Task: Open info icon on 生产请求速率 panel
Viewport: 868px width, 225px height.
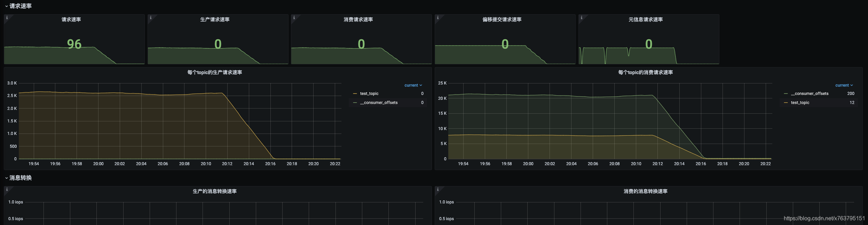Action: click(151, 17)
